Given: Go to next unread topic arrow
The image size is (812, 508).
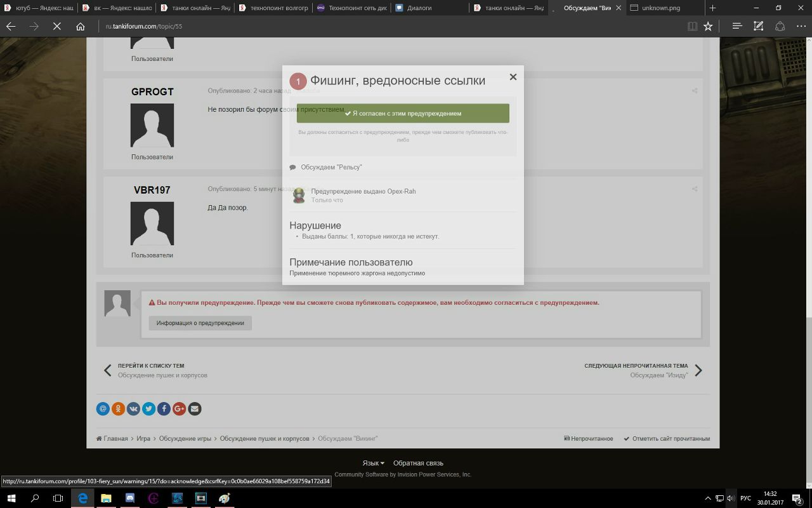Looking at the screenshot, I should [x=698, y=370].
